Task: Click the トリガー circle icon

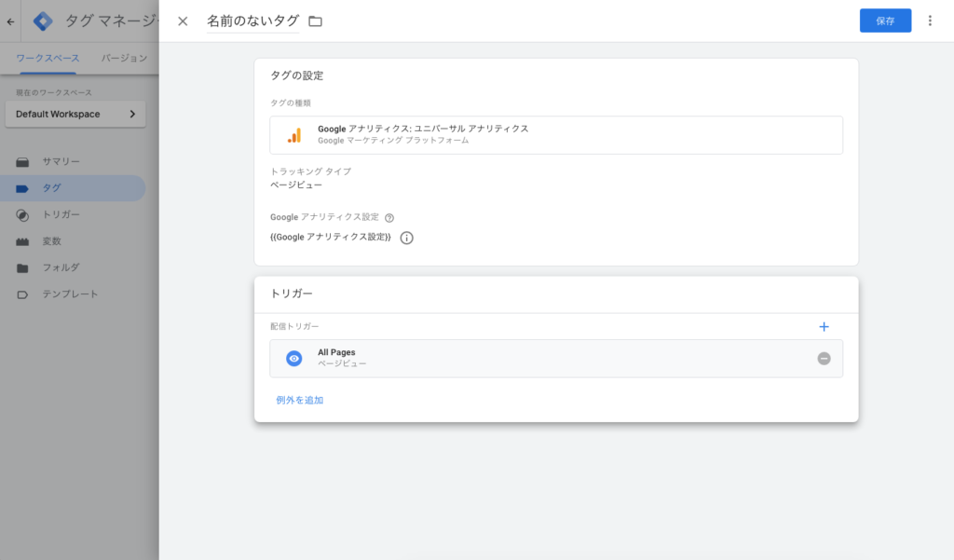Action: pos(22,215)
